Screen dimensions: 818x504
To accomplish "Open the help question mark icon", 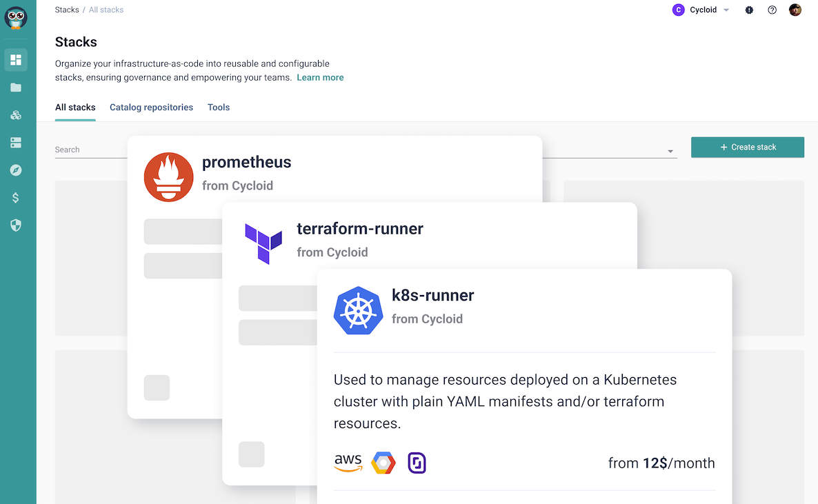I will click(x=772, y=10).
